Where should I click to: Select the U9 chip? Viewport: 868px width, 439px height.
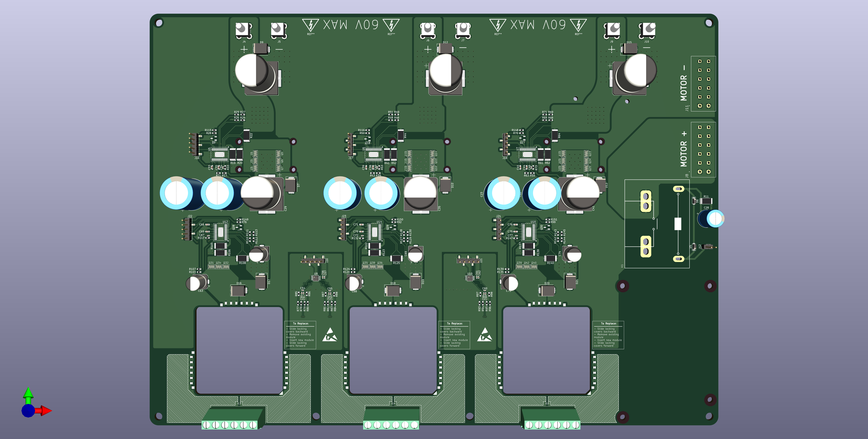315,278
